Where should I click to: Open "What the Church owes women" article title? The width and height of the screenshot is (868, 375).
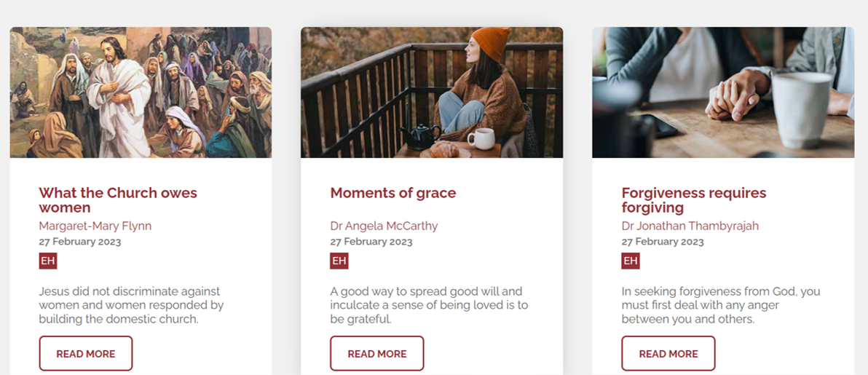point(118,200)
